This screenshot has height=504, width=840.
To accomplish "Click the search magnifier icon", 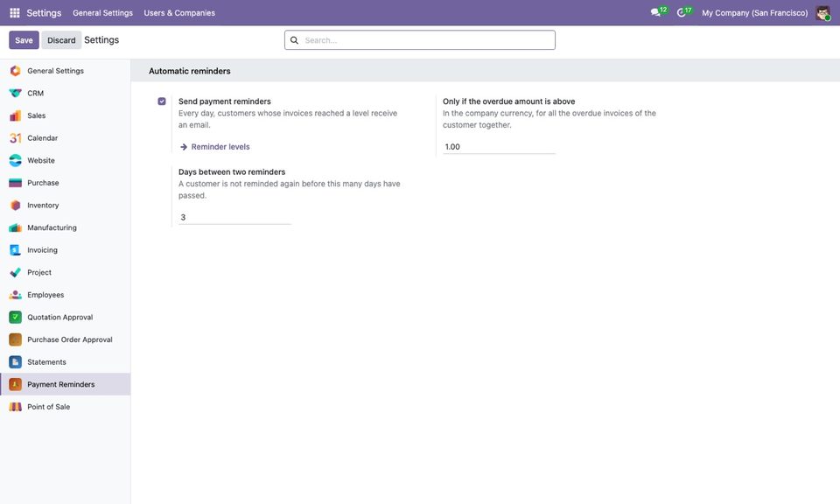I will point(294,40).
